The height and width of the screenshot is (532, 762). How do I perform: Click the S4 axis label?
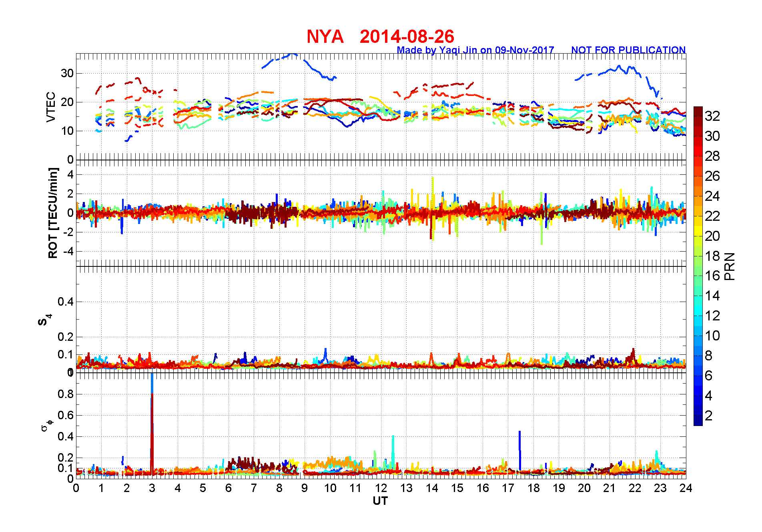44,320
